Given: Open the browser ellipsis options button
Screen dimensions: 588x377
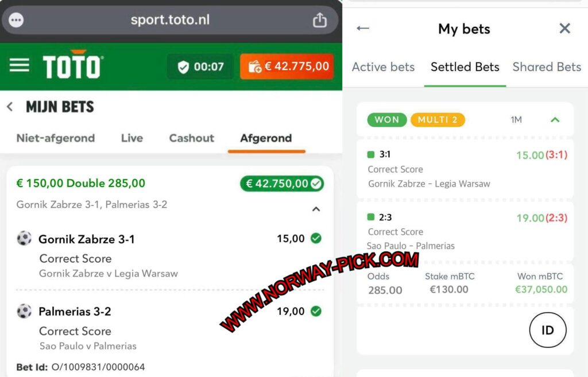Looking at the screenshot, I should click(x=16, y=20).
